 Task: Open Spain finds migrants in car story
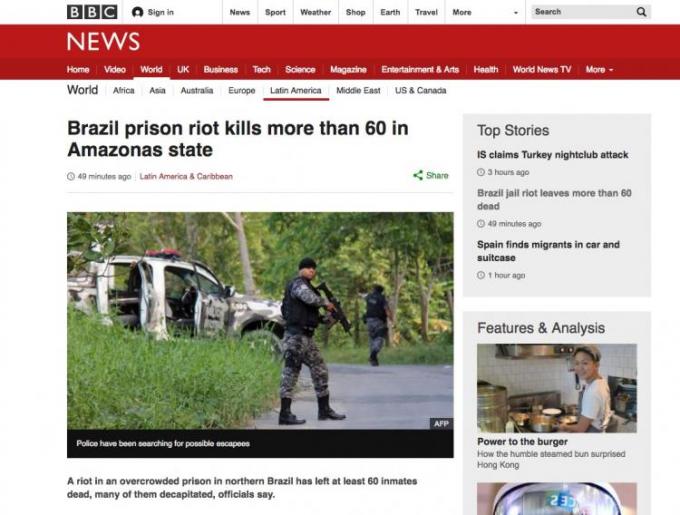coord(548,251)
